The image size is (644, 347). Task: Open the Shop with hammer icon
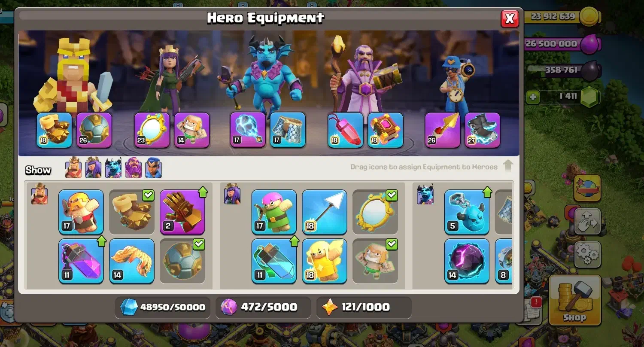pyautogui.click(x=574, y=300)
